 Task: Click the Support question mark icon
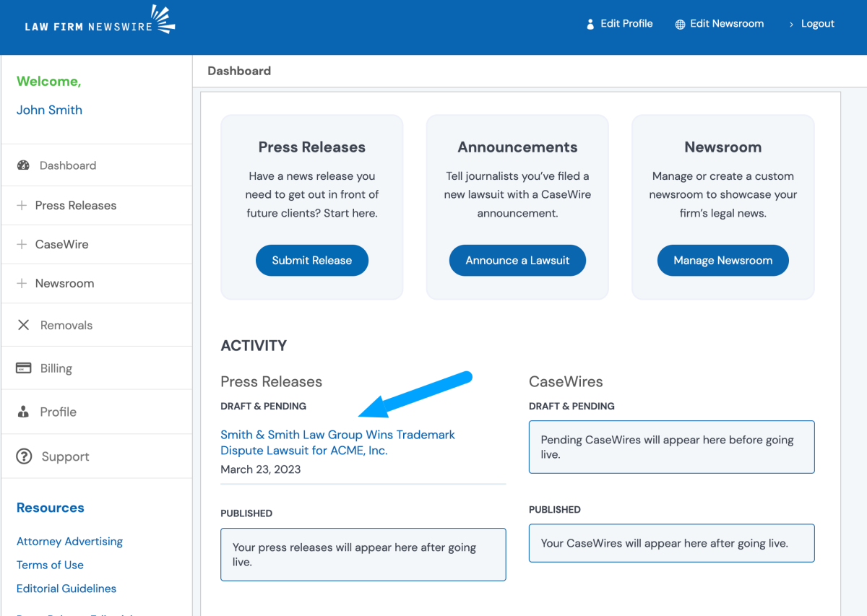[x=24, y=456]
